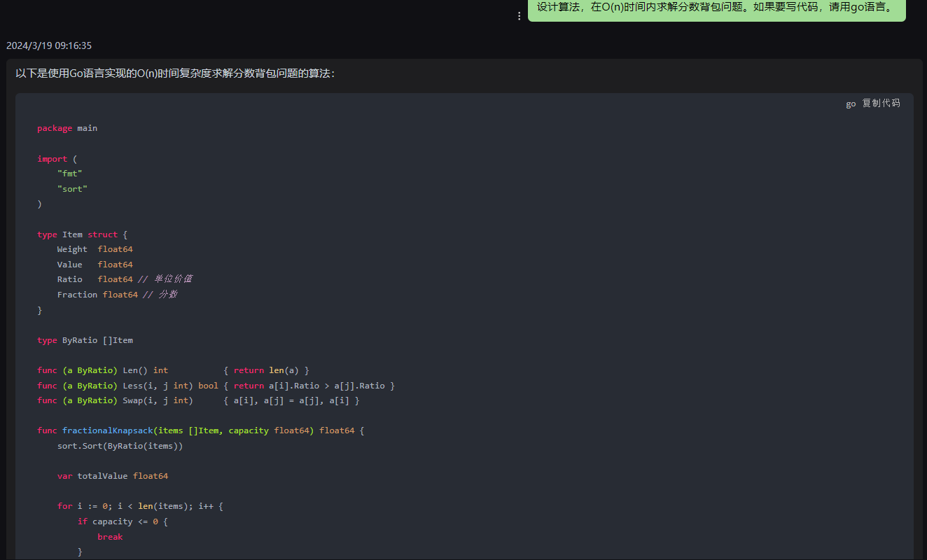
Task: Click the import ( line
Action: (57, 159)
